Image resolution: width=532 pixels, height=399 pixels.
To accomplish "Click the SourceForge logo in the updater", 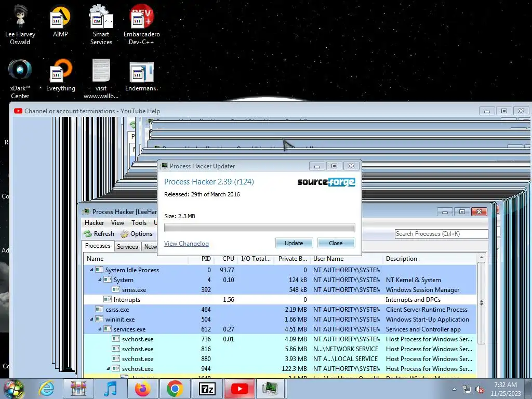I will coord(326,182).
